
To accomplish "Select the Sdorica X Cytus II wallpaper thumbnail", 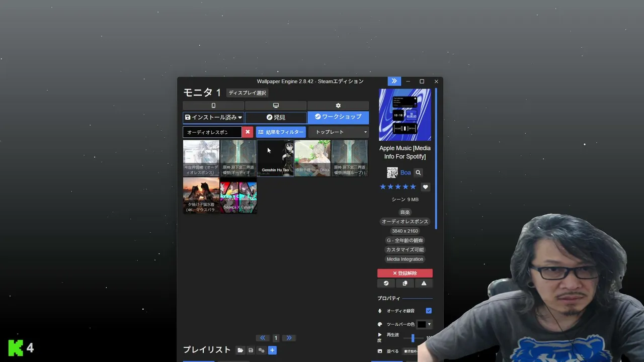I will (238, 195).
